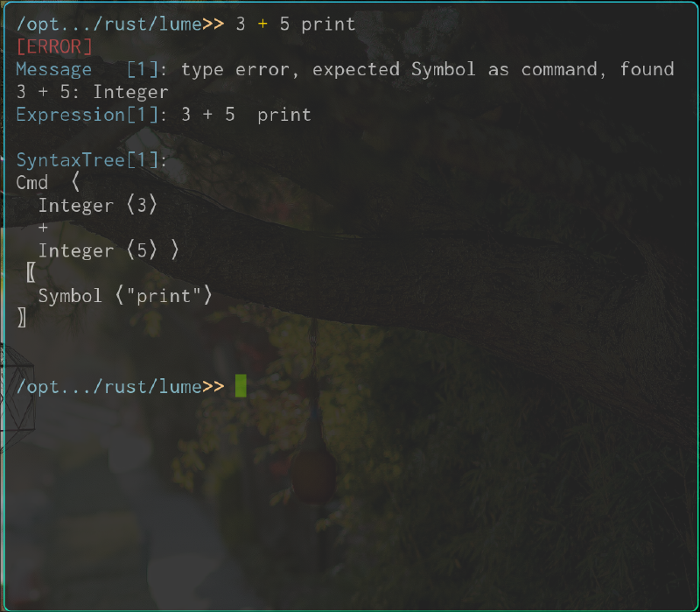This screenshot has width=700, height=612.
Task: Click the plus operator in syntax tree
Action: pyautogui.click(x=43, y=228)
